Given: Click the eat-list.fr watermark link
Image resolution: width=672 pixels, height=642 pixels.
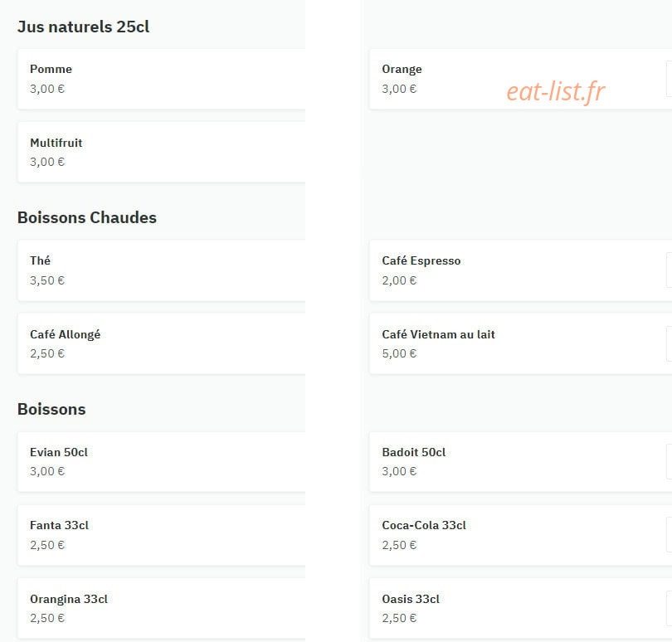Looking at the screenshot, I should (555, 91).
